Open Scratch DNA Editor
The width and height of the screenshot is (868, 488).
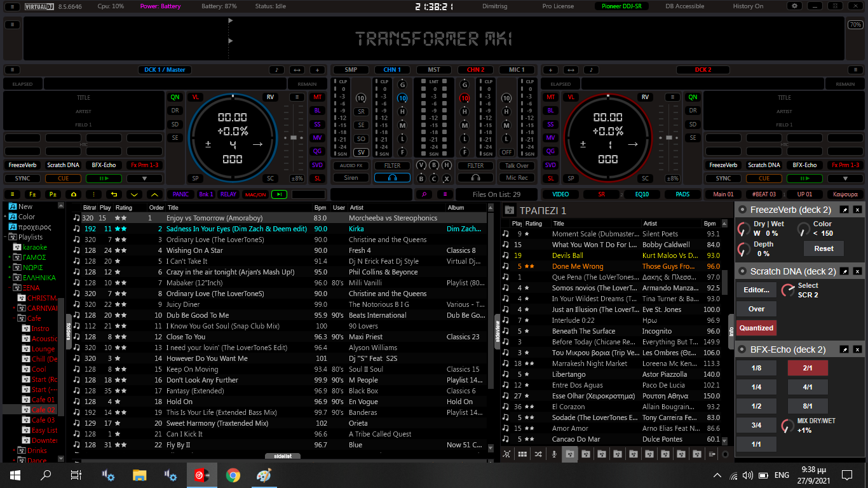click(756, 290)
